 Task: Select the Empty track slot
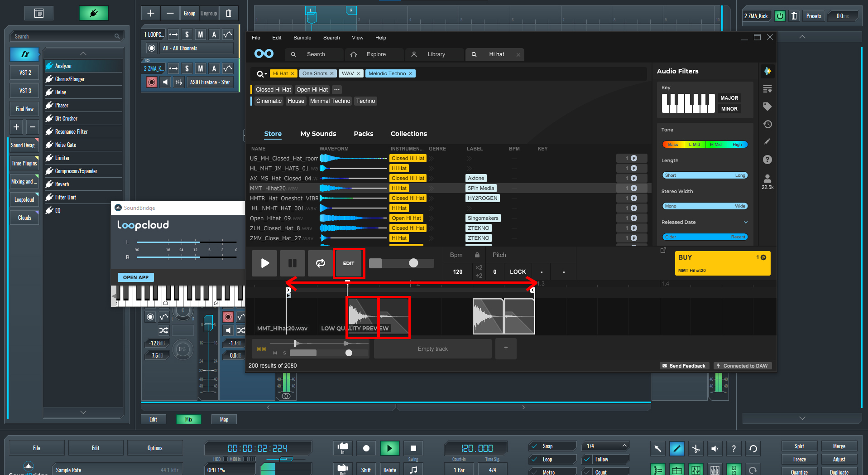433,349
